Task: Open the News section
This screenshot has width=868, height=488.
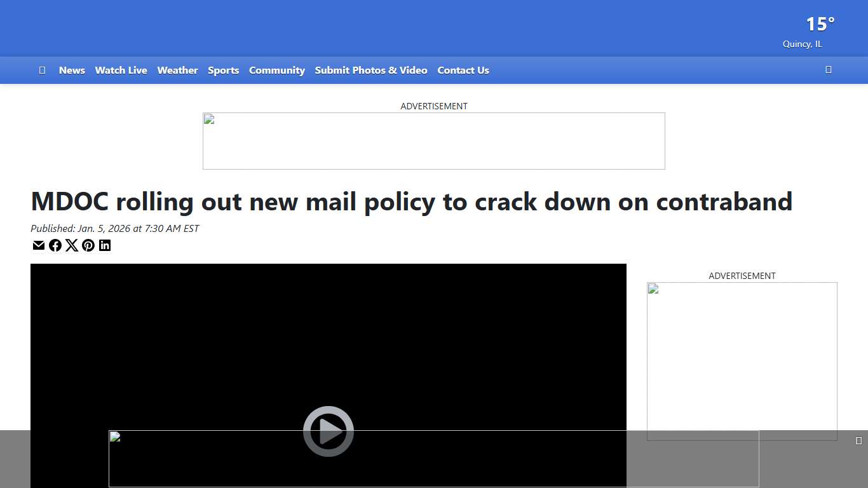Action: coord(72,70)
